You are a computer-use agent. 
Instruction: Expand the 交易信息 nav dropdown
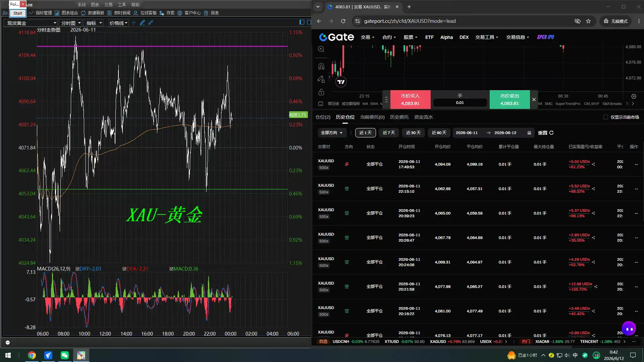tap(518, 37)
